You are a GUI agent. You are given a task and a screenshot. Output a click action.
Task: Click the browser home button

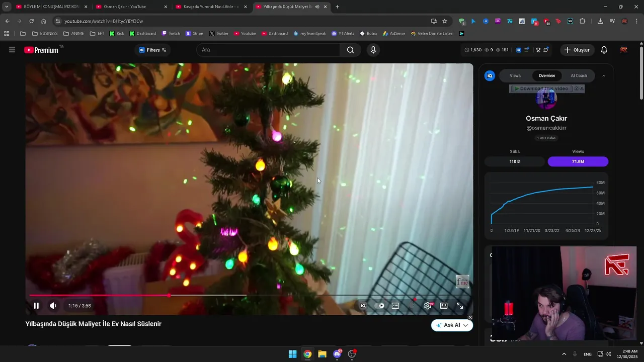point(44,21)
